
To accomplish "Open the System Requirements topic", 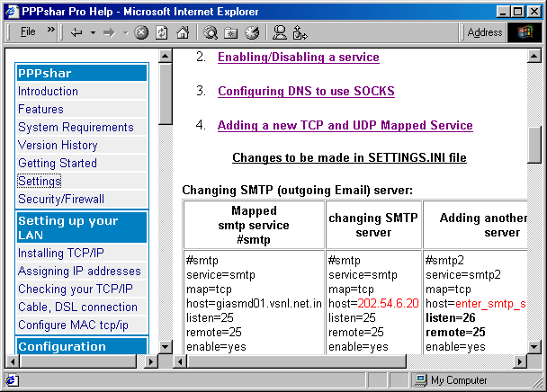I will click(x=76, y=128).
